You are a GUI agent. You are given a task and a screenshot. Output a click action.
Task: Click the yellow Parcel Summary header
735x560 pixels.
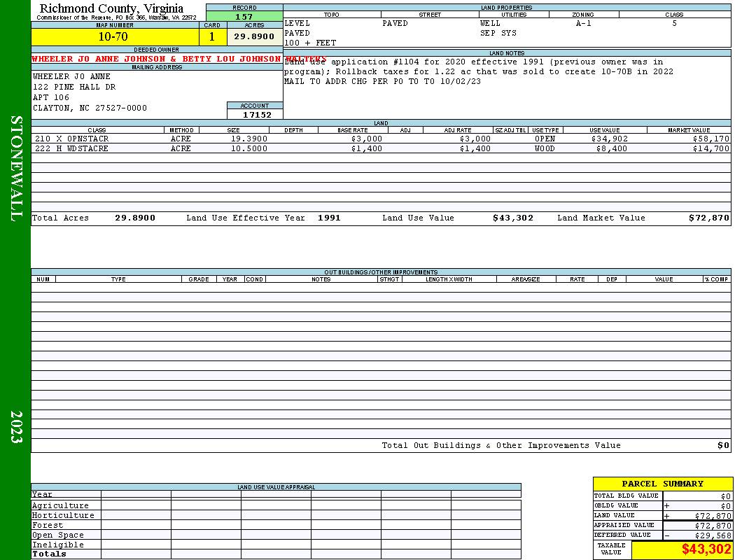tap(662, 484)
